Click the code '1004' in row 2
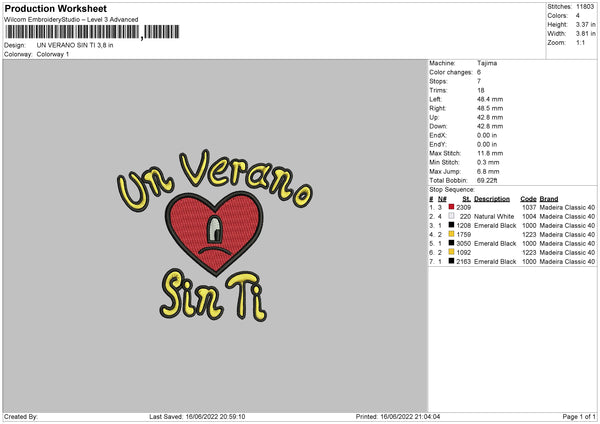 coord(529,216)
